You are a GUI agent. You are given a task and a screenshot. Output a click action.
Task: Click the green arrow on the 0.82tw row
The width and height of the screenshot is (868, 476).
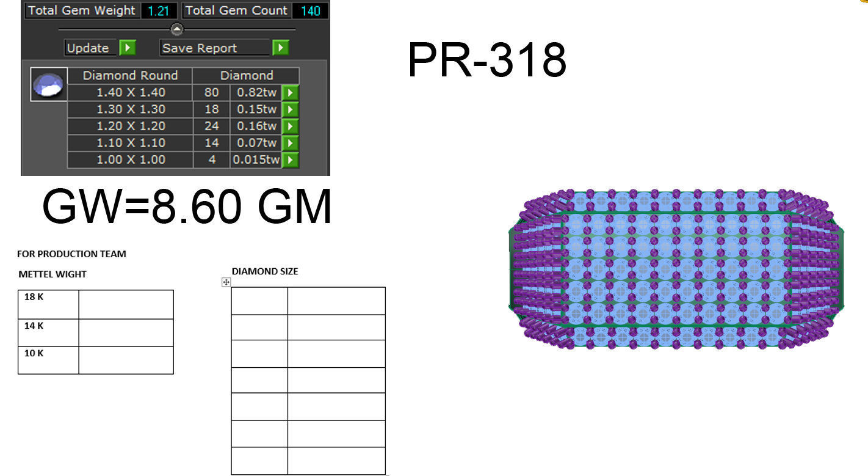(291, 93)
